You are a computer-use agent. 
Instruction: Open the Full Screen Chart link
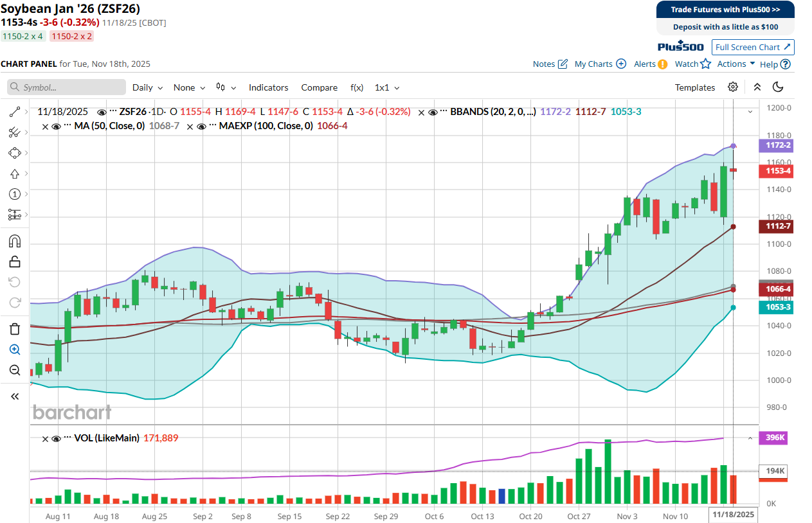click(x=753, y=47)
